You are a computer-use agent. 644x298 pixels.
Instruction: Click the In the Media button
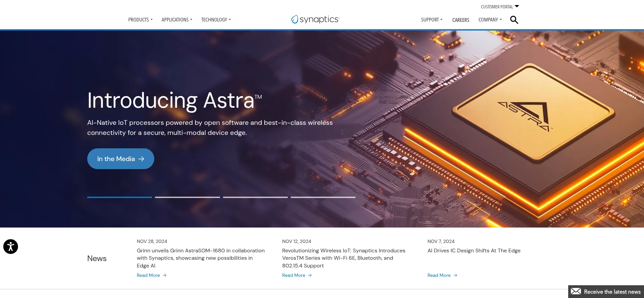pyautogui.click(x=121, y=159)
